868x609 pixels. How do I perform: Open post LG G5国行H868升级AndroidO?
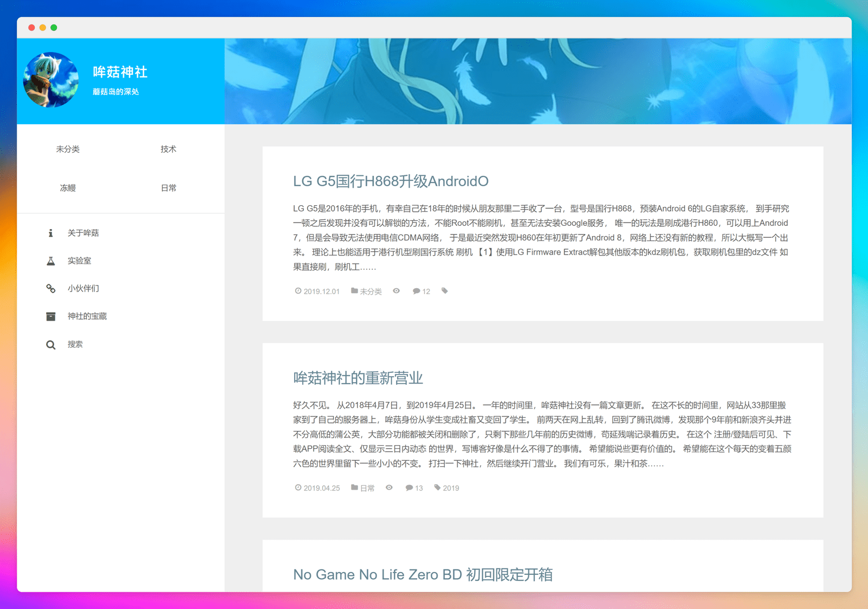click(391, 181)
